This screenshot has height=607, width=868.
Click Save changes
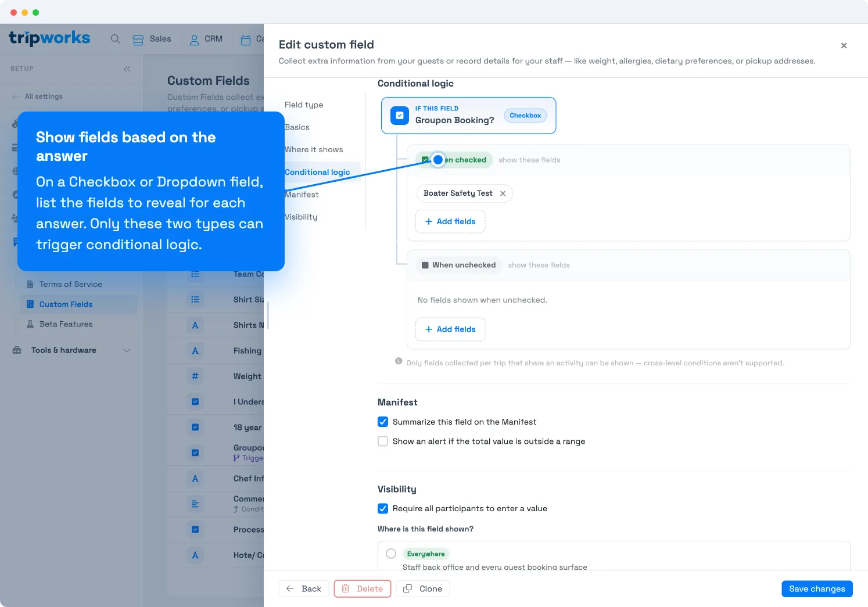817,589
